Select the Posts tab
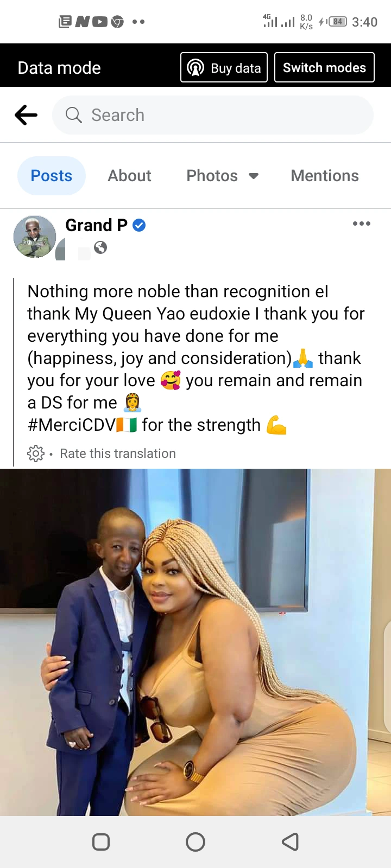Image resolution: width=391 pixels, height=868 pixels. (52, 176)
